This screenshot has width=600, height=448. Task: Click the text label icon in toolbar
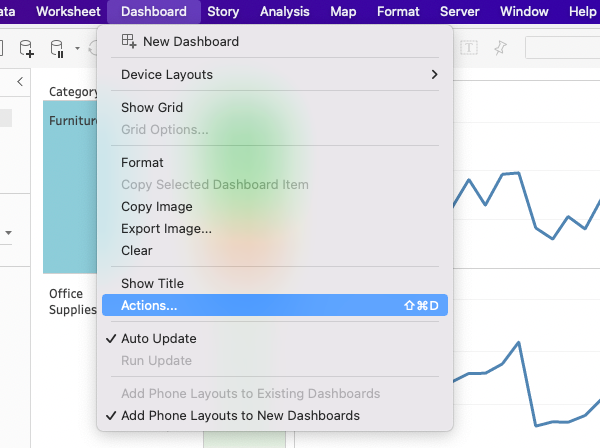(x=469, y=48)
